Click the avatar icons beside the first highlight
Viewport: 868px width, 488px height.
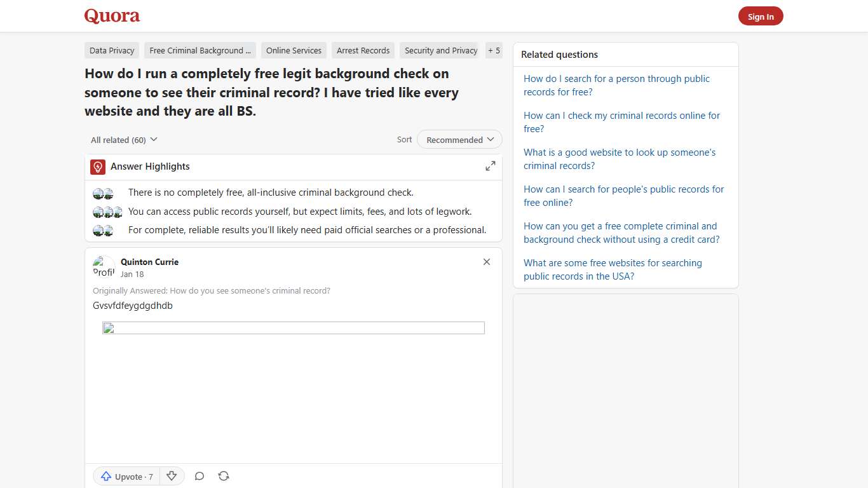pos(103,193)
